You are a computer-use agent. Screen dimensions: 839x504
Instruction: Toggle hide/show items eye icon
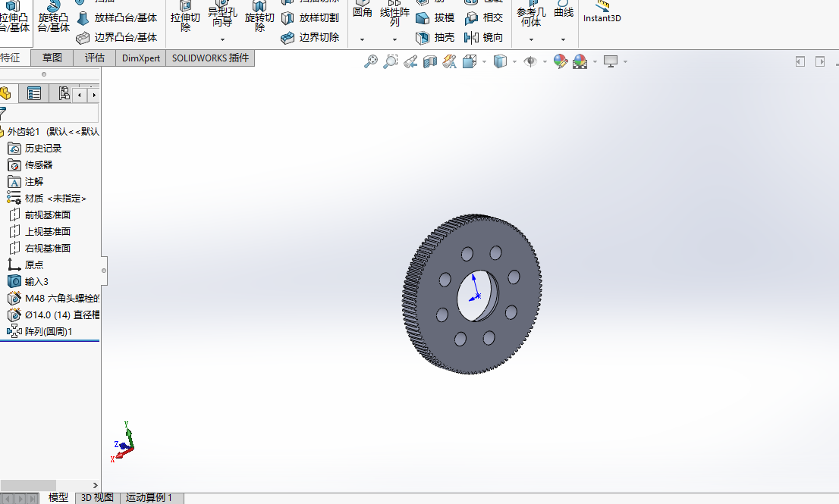530,61
